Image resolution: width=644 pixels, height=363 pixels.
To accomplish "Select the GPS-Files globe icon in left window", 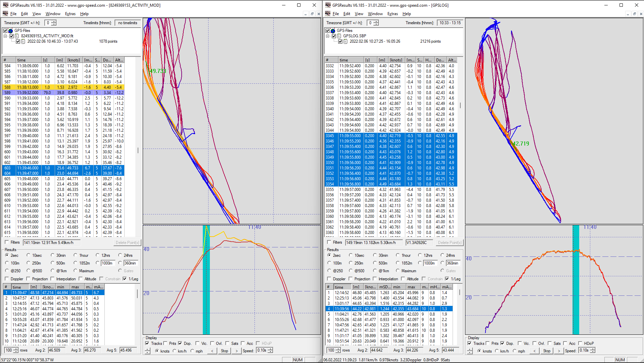I will click(x=11, y=31).
